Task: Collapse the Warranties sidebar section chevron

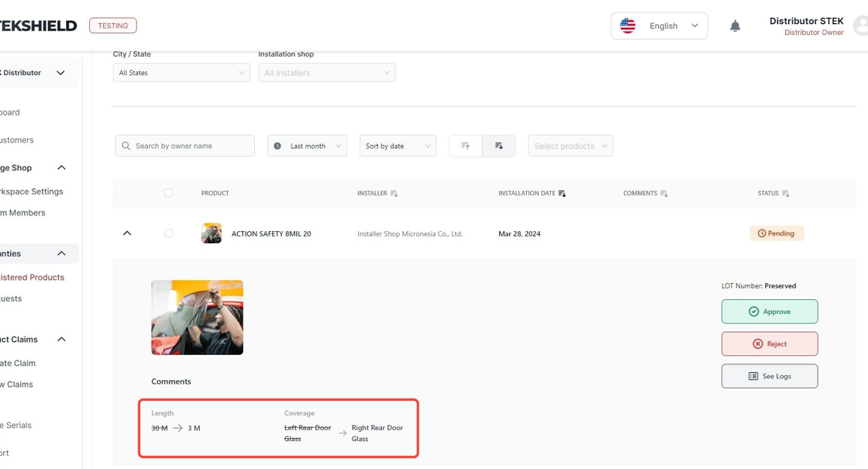Action: (61, 253)
